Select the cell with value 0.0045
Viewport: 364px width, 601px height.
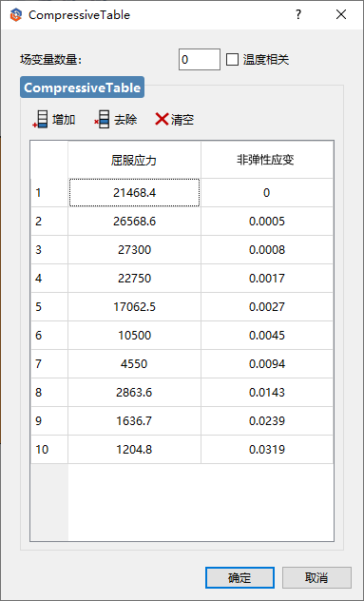267,336
